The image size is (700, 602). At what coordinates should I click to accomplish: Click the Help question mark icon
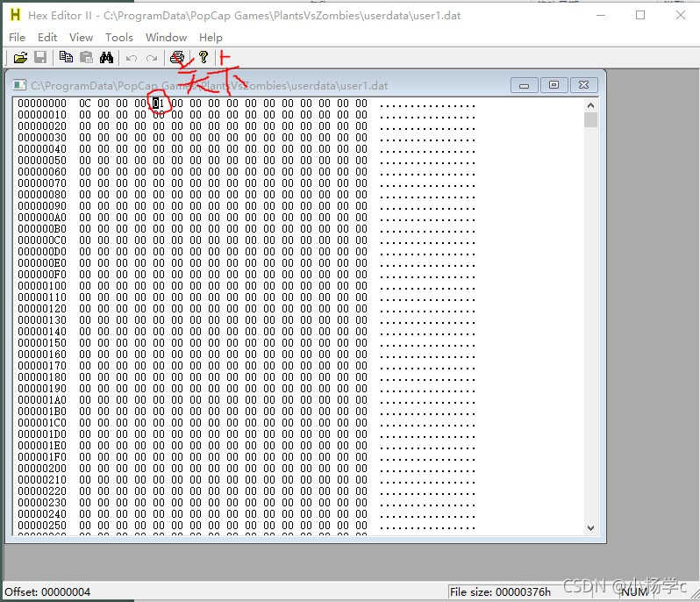point(204,57)
